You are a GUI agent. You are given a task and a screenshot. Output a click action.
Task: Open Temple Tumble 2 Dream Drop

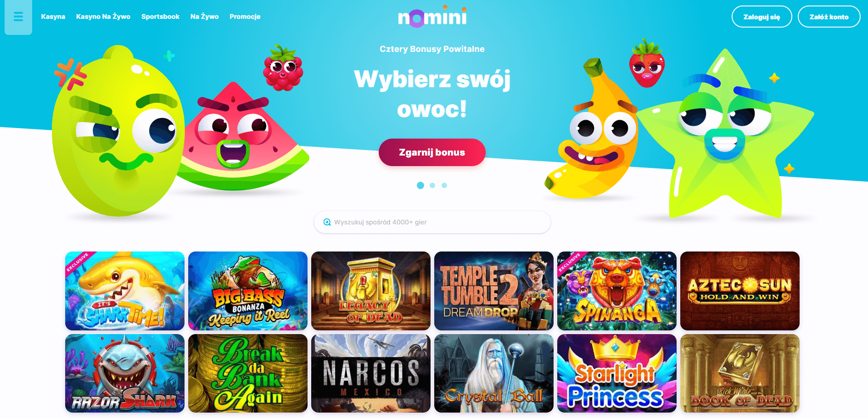tap(494, 291)
